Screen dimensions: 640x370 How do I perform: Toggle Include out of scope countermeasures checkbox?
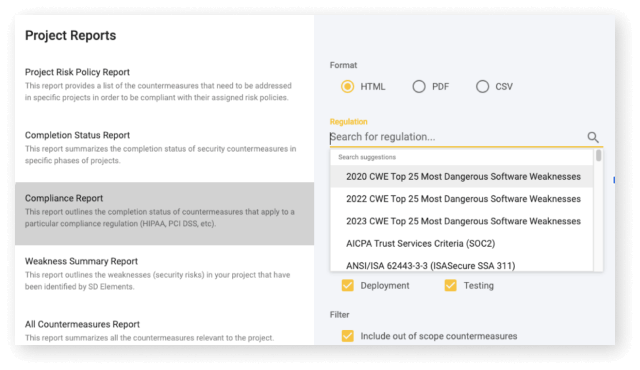[x=348, y=336]
